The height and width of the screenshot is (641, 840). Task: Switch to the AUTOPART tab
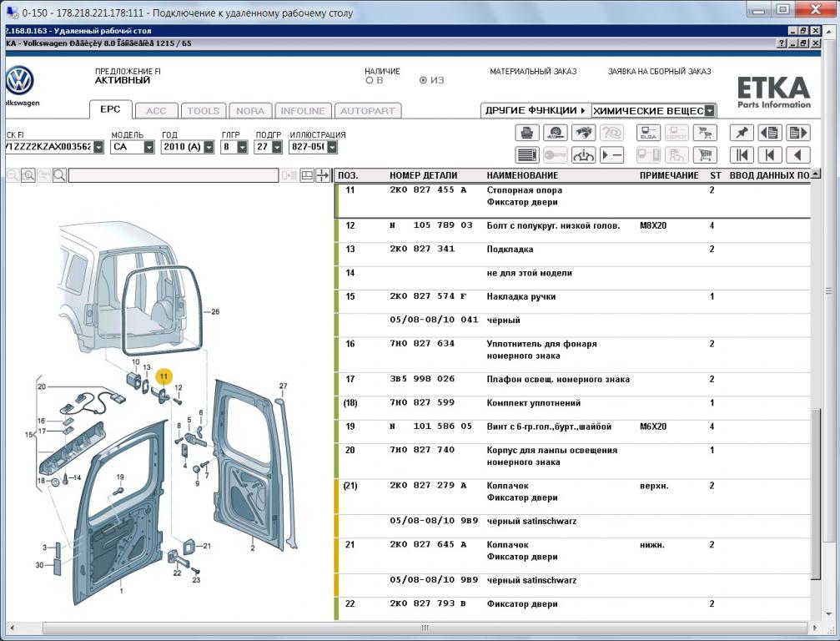368,111
